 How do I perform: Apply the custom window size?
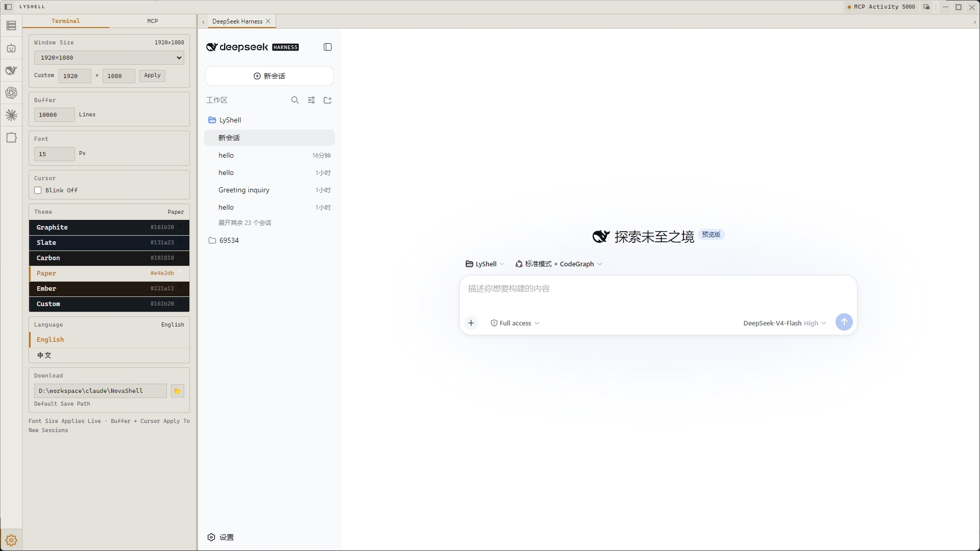(x=152, y=76)
